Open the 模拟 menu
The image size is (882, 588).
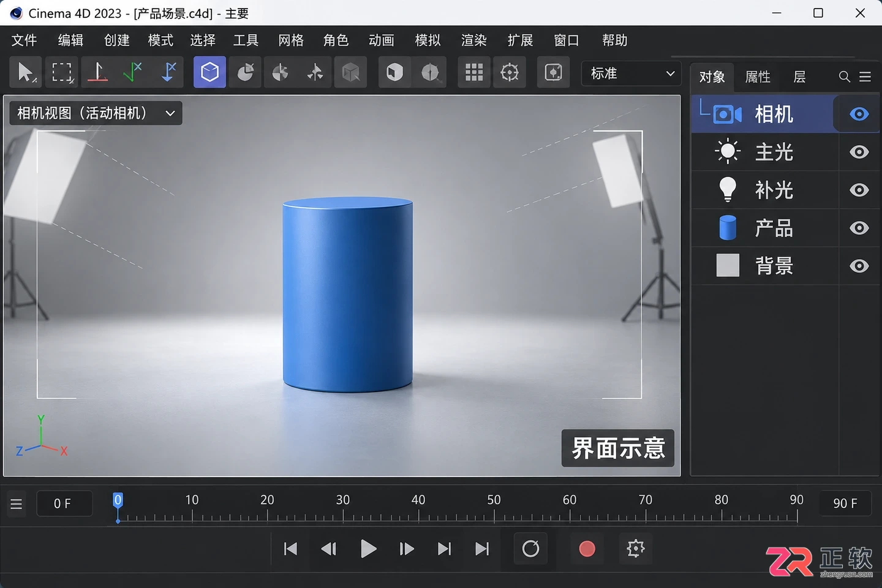(428, 40)
